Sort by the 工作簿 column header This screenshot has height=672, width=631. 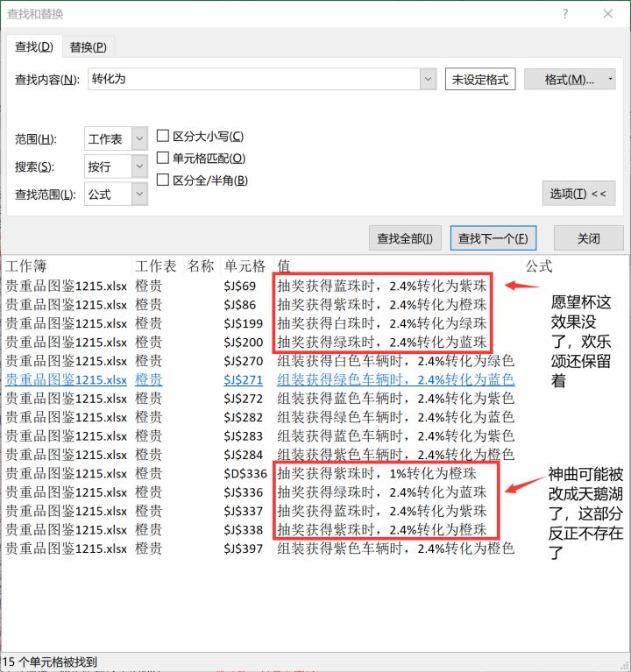(x=67, y=266)
